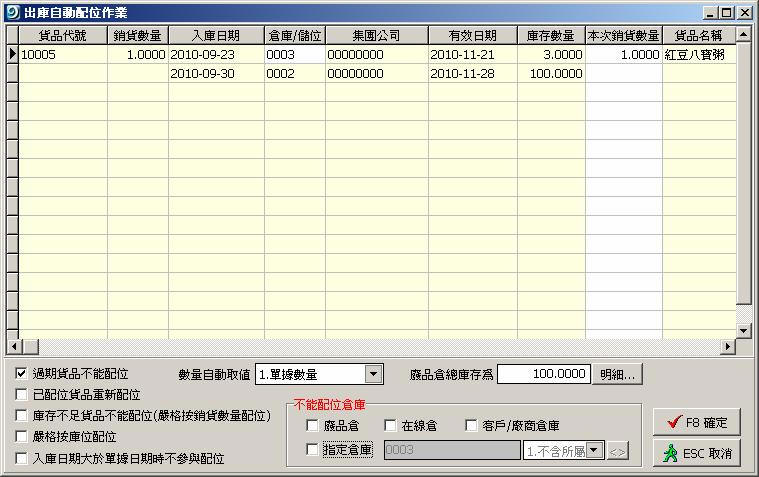Click the <> button beside the warehouse dropdown

click(618, 451)
